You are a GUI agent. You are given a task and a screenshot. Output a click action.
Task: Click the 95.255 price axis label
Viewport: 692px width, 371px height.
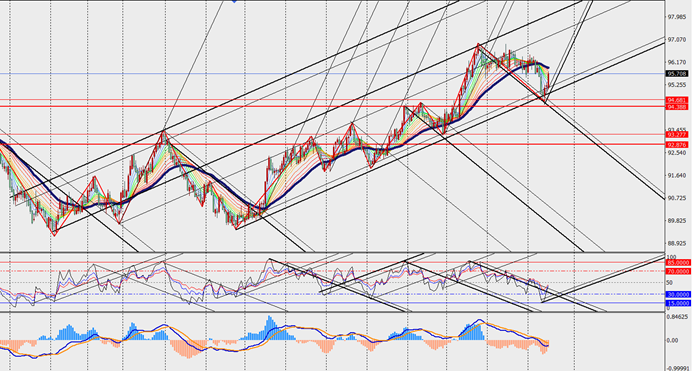point(677,85)
